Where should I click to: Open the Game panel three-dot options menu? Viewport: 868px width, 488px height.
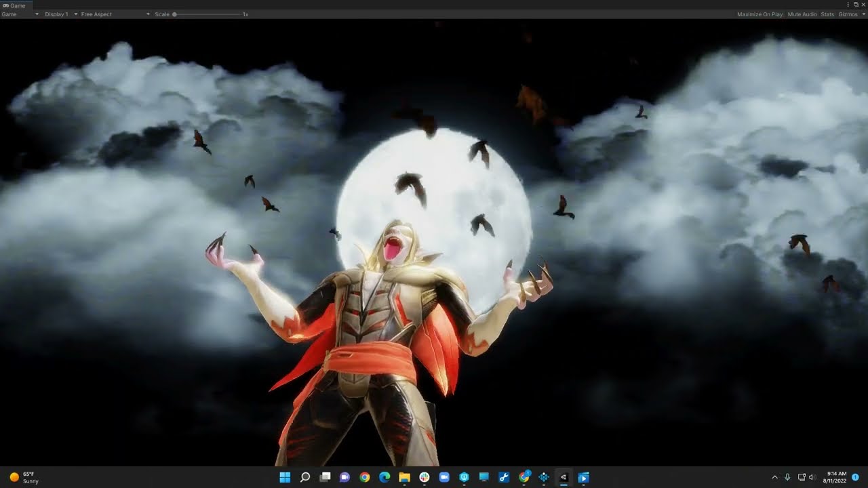pos(848,5)
